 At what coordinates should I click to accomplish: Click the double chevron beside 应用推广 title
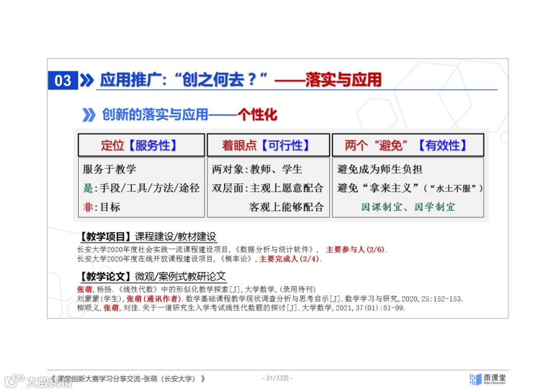point(87,80)
